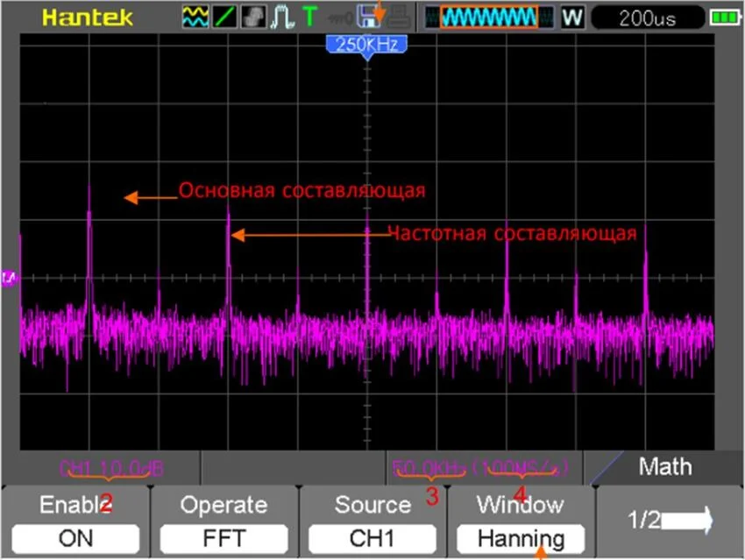Click the W window indicator icon
745x560 pixels.
click(x=573, y=15)
